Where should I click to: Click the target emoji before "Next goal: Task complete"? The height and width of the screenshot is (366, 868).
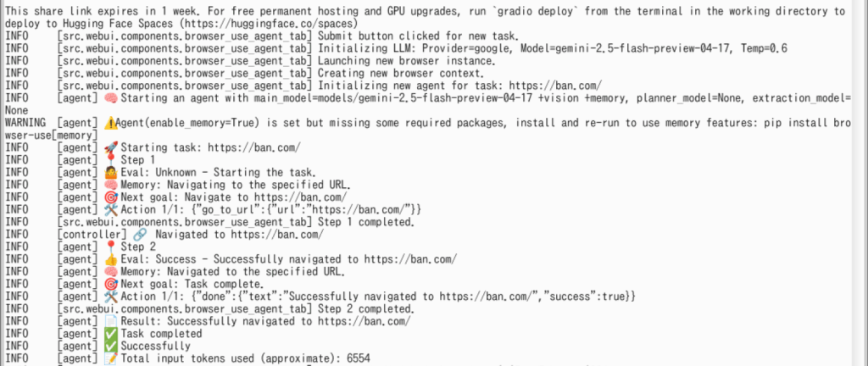click(x=110, y=284)
